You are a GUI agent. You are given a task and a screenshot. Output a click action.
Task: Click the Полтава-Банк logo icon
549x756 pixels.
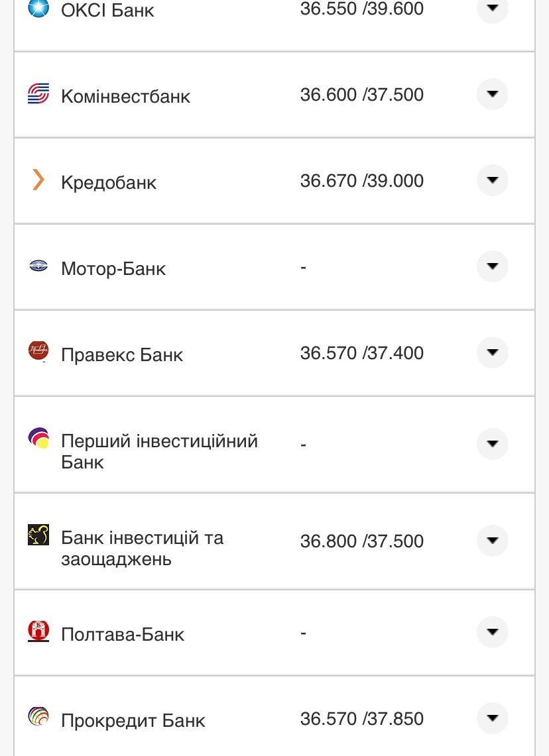(38, 631)
